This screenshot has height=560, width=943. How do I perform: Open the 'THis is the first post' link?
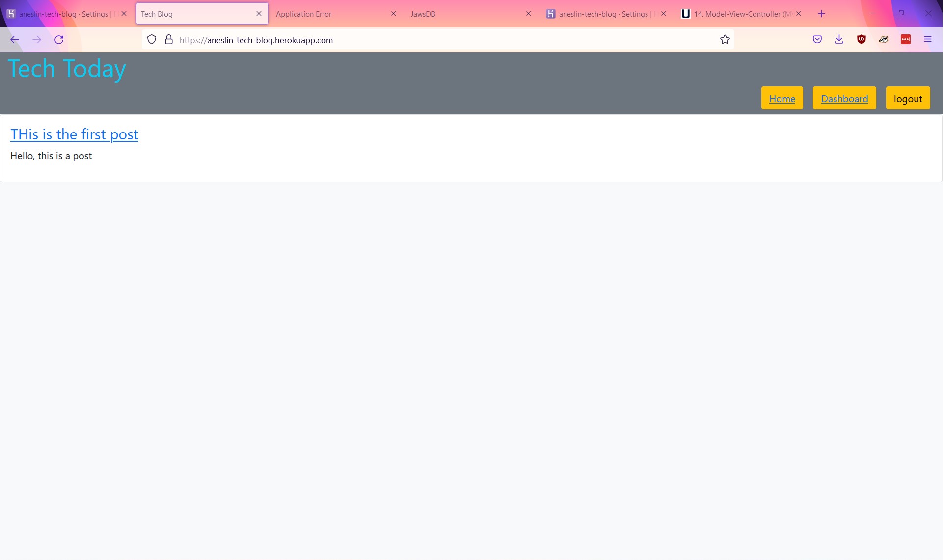click(74, 134)
